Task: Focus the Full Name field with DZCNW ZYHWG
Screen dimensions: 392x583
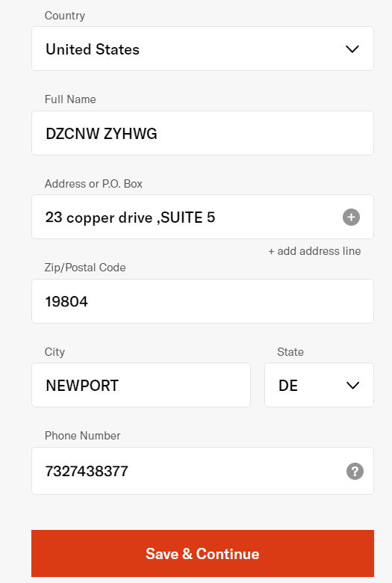Action: tap(202, 133)
